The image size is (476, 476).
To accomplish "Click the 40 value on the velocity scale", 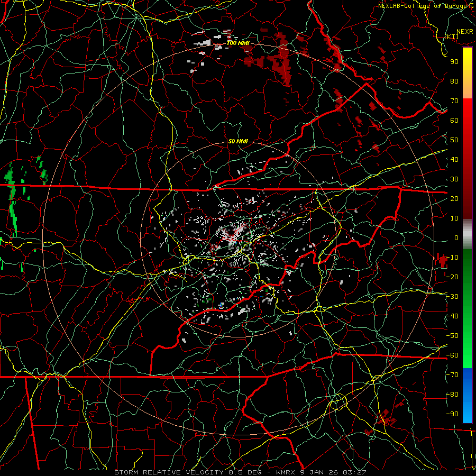I will (x=454, y=160).
